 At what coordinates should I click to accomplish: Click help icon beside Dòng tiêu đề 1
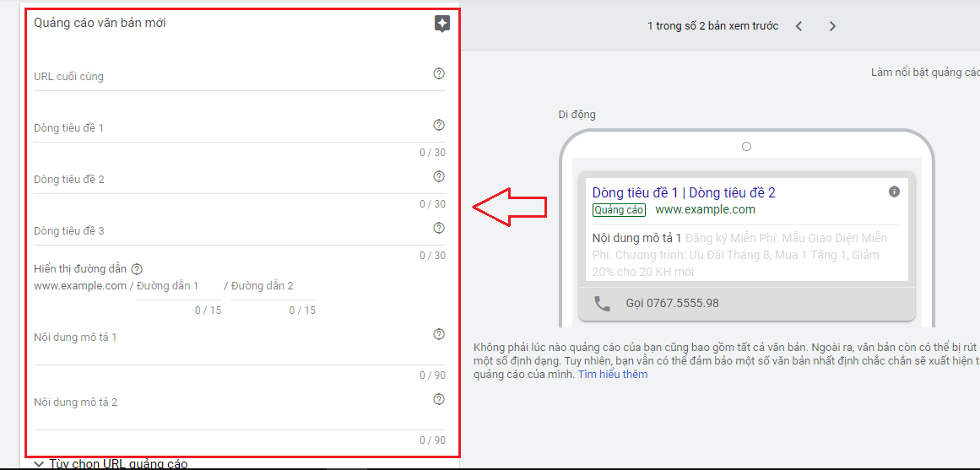(x=439, y=125)
